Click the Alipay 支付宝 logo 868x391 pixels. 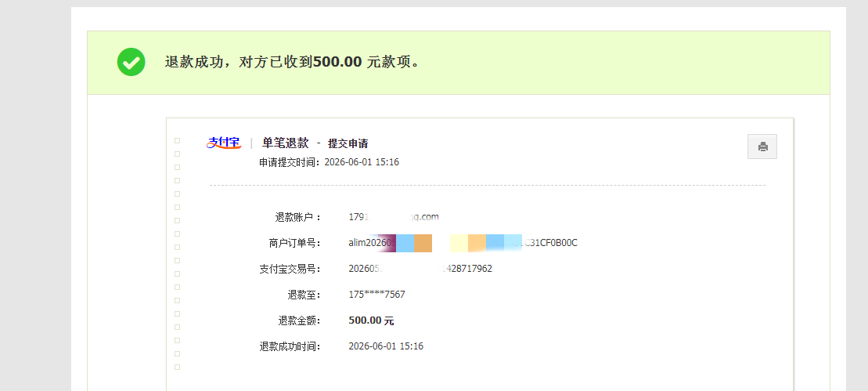click(x=224, y=143)
